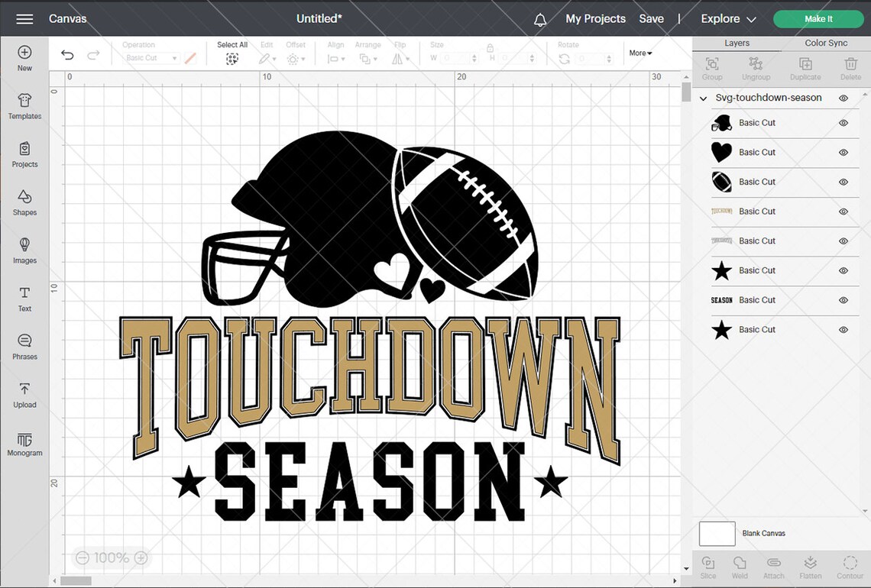Hide the heart Basic Cut layer
This screenshot has height=588, width=871.
(x=843, y=152)
